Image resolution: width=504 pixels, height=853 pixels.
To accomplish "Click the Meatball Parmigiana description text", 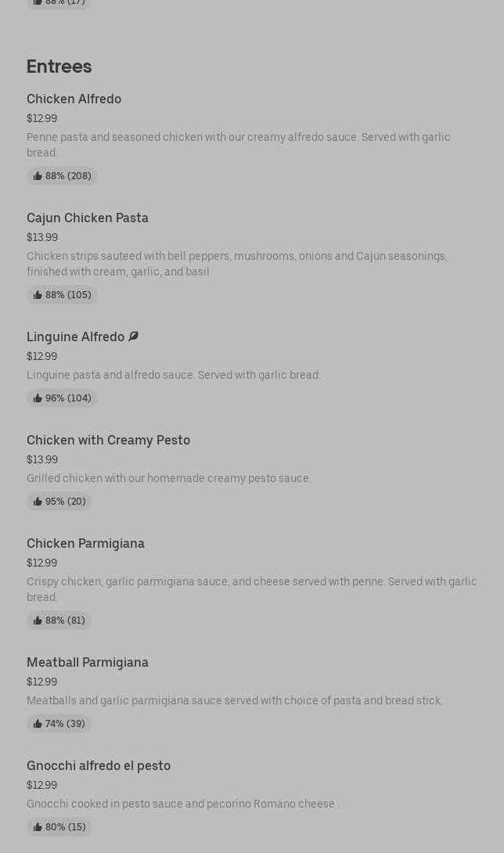I will pyautogui.click(x=234, y=700).
